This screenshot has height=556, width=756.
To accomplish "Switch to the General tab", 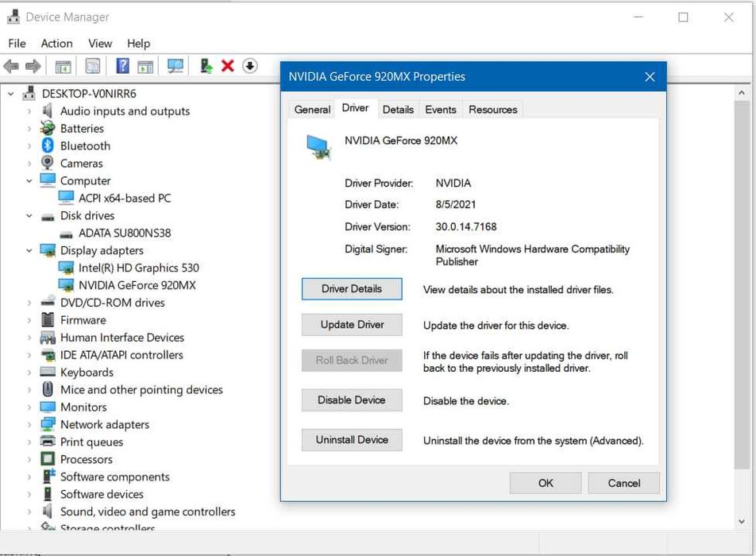I will click(x=312, y=110).
